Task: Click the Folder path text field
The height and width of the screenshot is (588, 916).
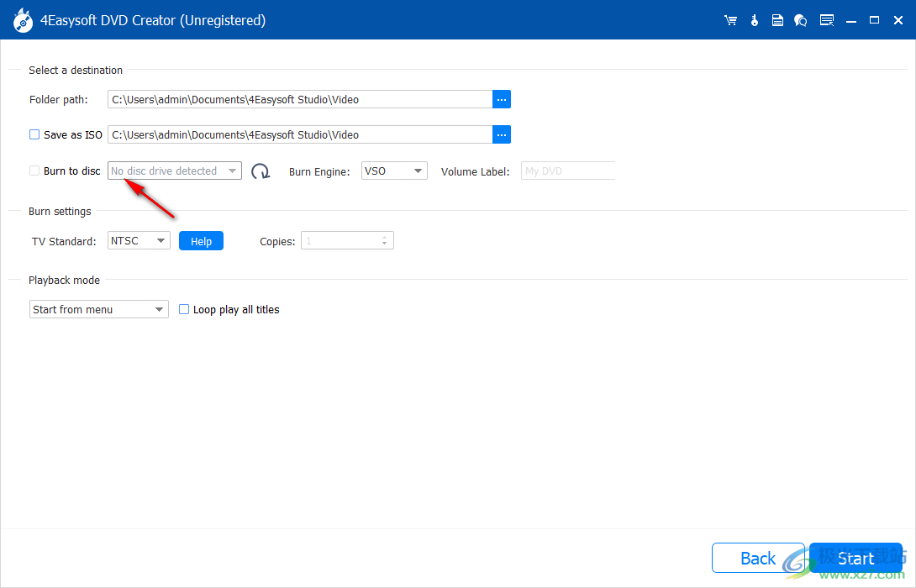Action: point(300,99)
